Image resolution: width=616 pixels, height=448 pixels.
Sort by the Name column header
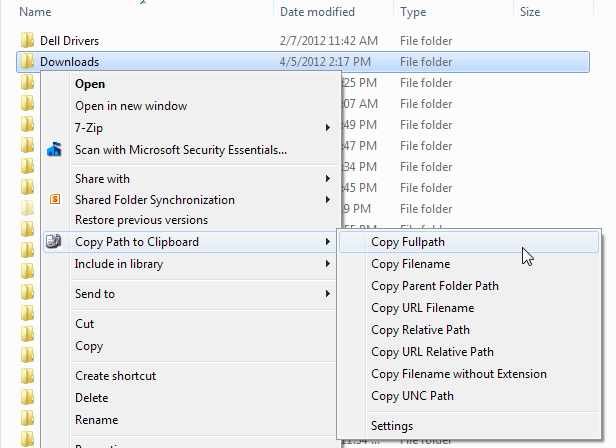click(35, 12)
